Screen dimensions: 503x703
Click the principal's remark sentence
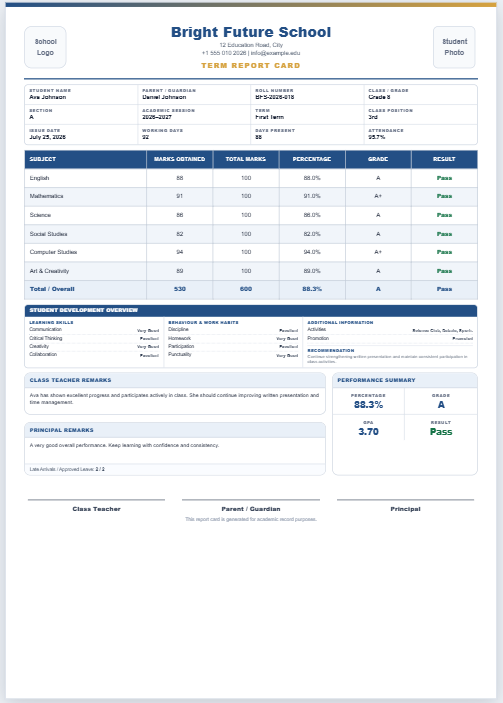[x=124, y=446]
